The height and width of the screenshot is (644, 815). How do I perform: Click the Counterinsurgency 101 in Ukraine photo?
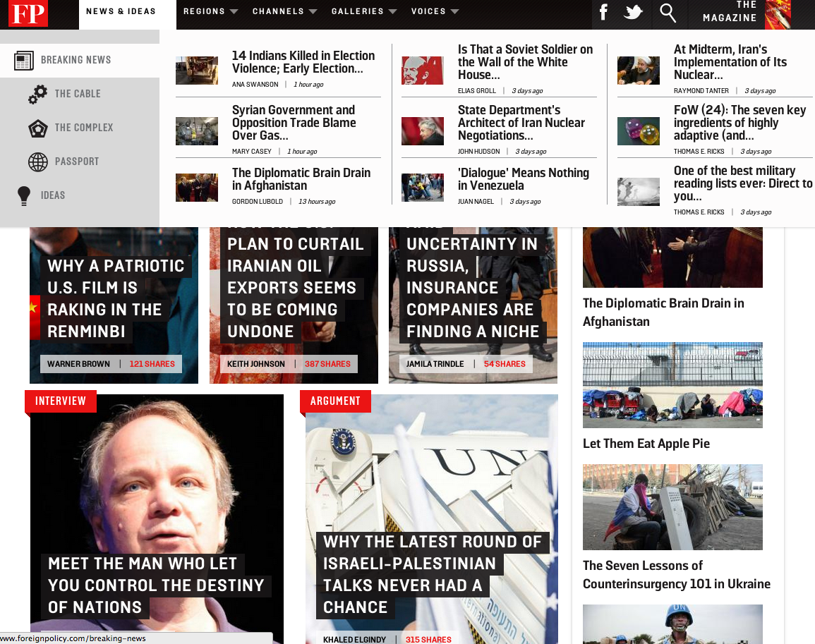click(x=672, y=507)
